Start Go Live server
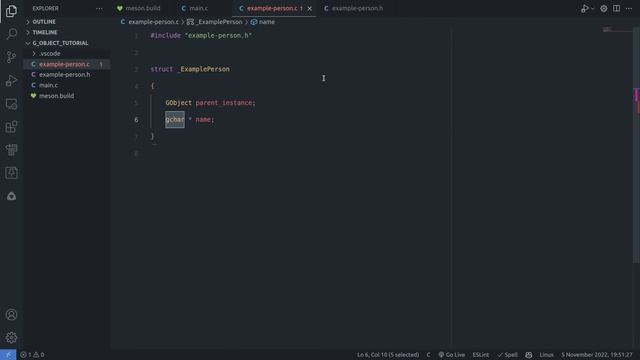640x360 pixels. [451, 355]
